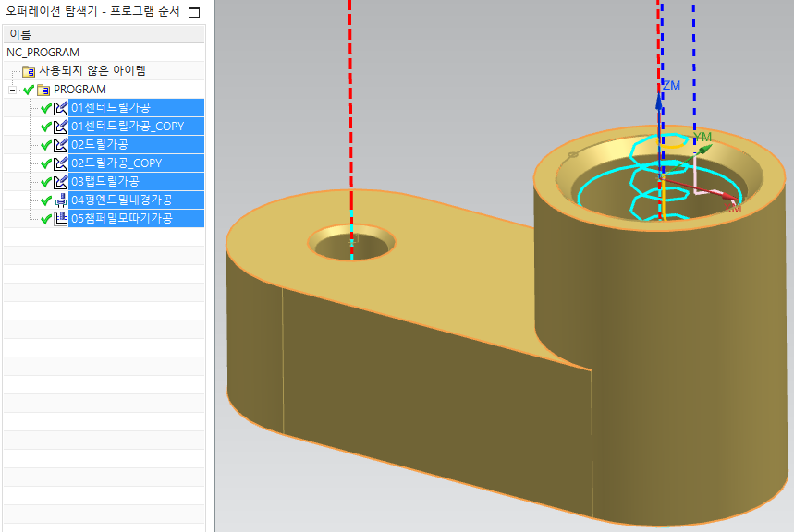Click green check status of 03탭드릴가공
The height and width of the screenshot is (532, 794).
tap(46, 182)
